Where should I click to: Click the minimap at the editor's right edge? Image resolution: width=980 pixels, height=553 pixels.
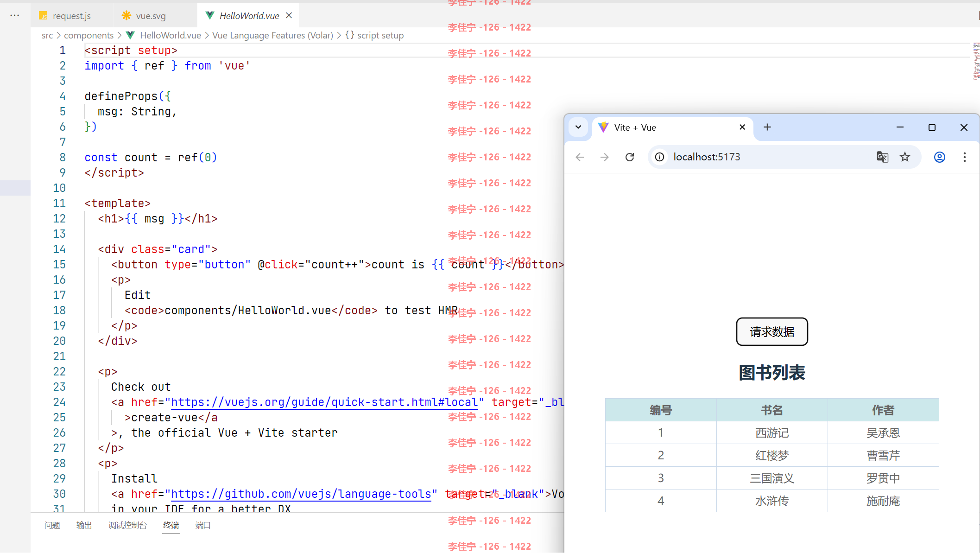[x=976, y=61]
